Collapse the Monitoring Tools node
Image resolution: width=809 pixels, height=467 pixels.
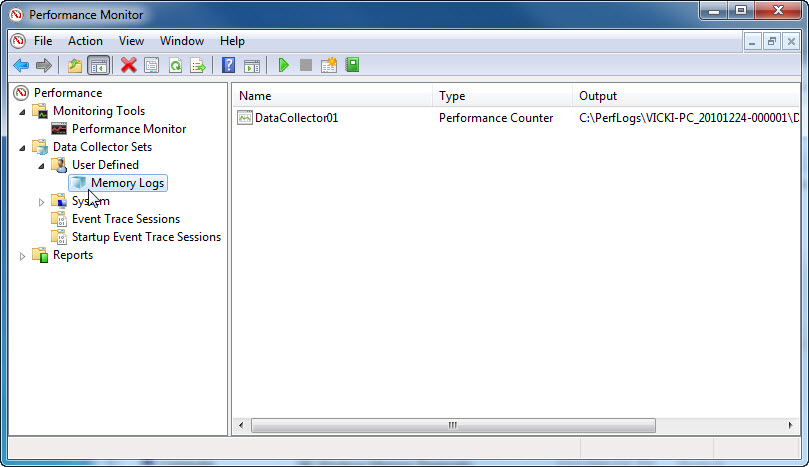pos(22,112)
